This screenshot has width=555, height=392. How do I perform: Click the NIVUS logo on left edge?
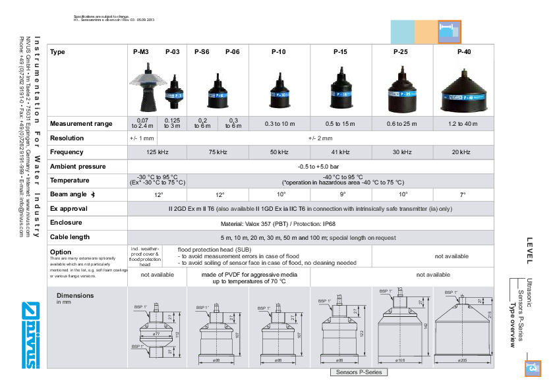click(30, 331)
